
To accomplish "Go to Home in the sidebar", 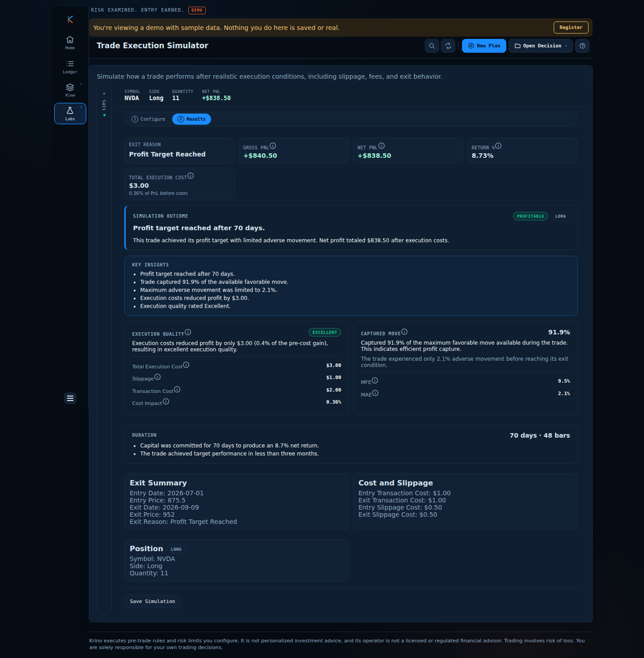I will [x=70, y=42].
